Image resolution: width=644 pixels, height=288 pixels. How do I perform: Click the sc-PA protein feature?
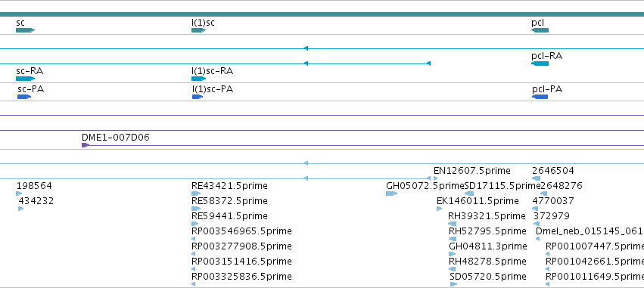click(x=24, y=97)
